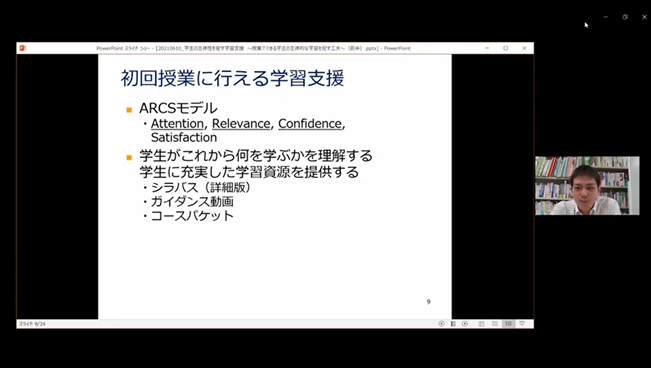Select the Reading View icon
The width and height of the screenshot is (651, 368).
[508, 324]
